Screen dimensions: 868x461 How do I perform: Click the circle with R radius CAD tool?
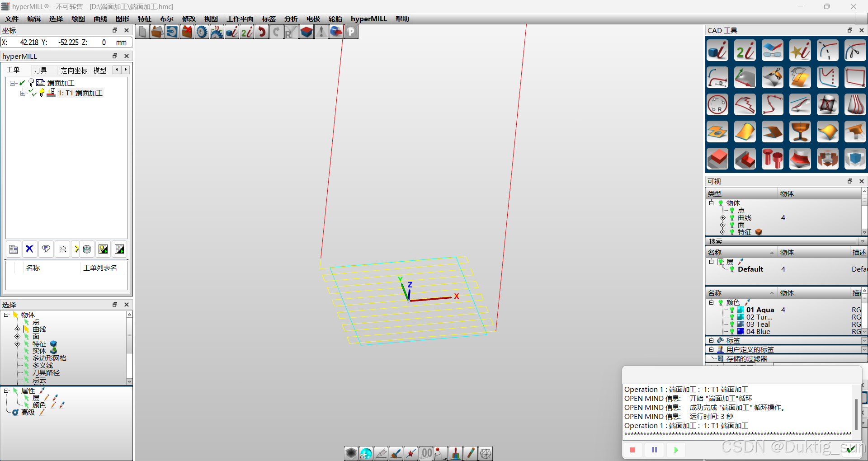point(717,105)
